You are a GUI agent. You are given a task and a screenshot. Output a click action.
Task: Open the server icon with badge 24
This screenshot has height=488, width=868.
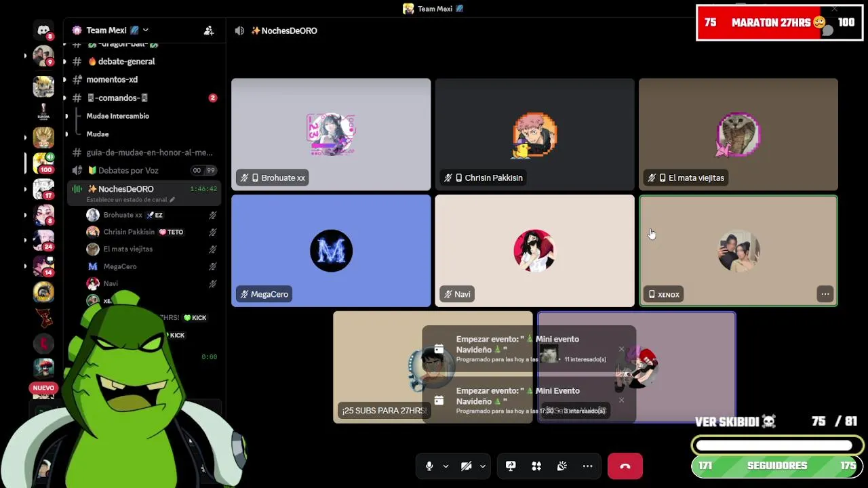(x=43, y=241)
